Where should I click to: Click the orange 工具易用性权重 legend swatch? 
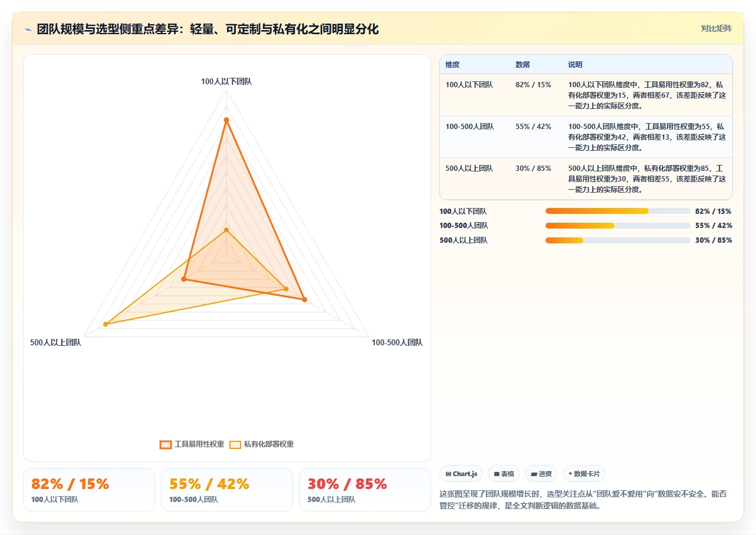coord(166,444)
